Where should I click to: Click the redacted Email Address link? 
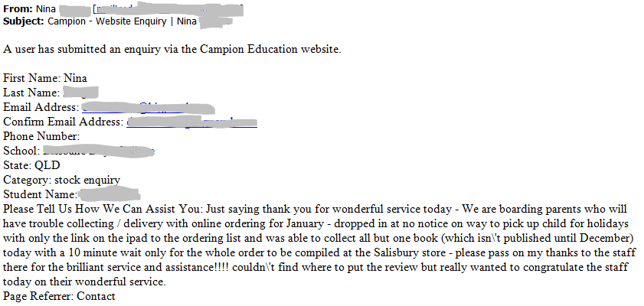tap(148, 108)
